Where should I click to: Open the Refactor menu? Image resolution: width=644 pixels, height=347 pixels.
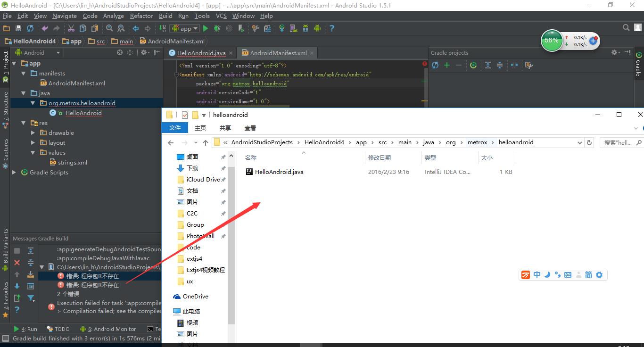pos(141,16)
